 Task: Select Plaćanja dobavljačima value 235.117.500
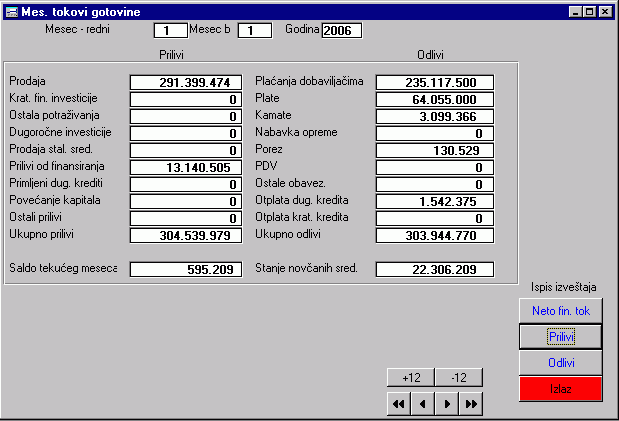[435, 83]
